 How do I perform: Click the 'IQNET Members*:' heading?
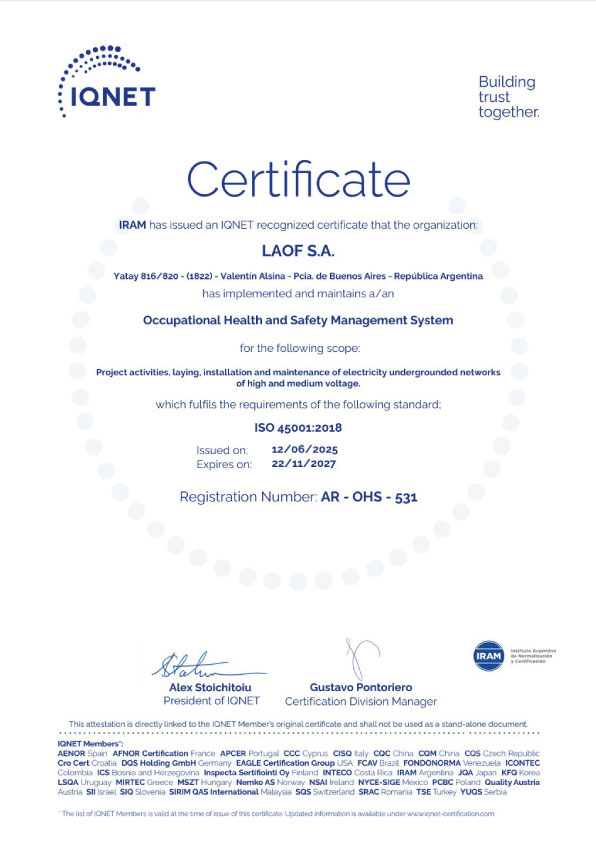pos(90,744)
